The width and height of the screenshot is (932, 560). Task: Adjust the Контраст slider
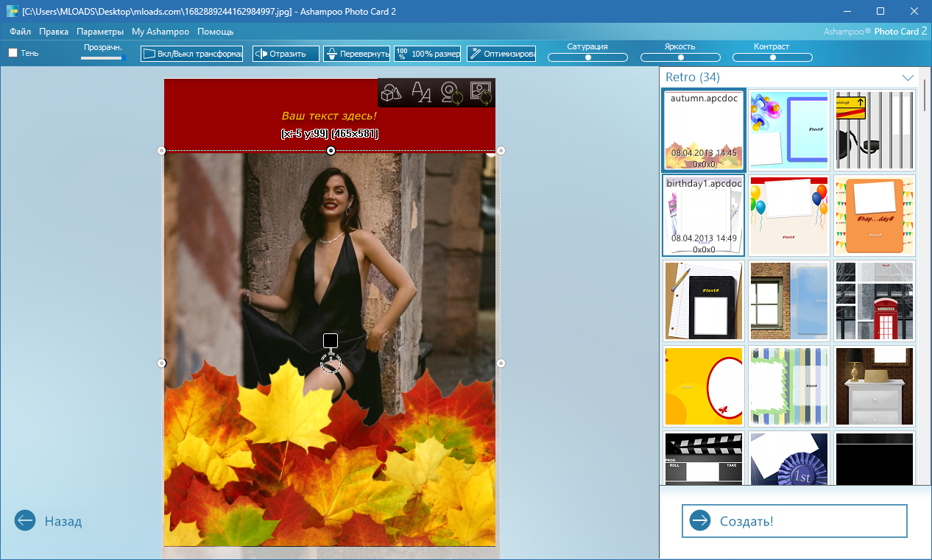772,57
